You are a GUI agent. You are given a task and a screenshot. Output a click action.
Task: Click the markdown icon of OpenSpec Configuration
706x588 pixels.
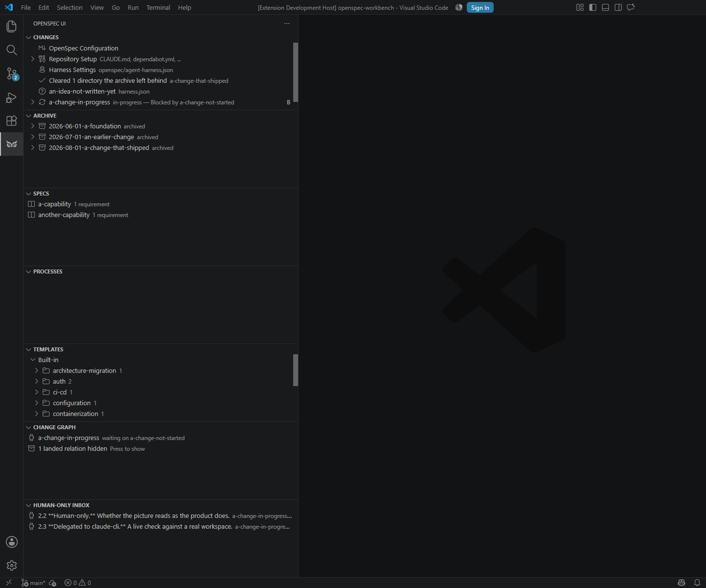pyautogui.click(x=42, y=49)
